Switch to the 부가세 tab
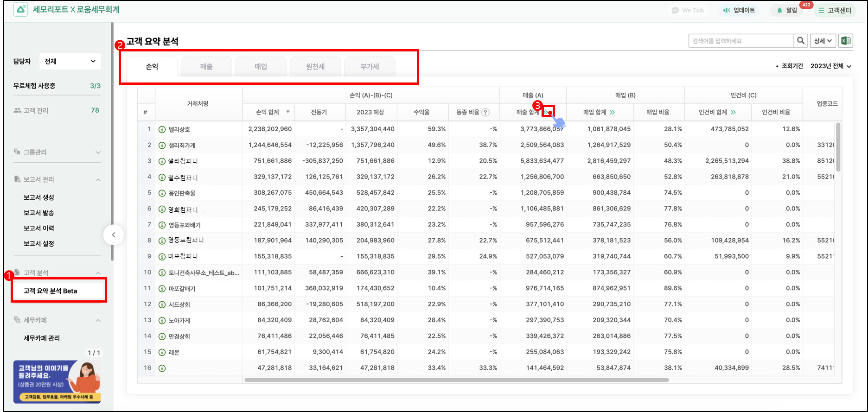The width and height of the screenshot is (868, 412). click(x=370, y=67)
